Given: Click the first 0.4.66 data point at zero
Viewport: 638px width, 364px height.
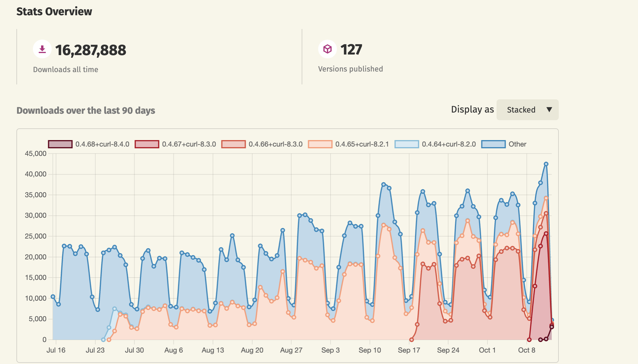Looking at the screenshot, I should tap(411, 340).
